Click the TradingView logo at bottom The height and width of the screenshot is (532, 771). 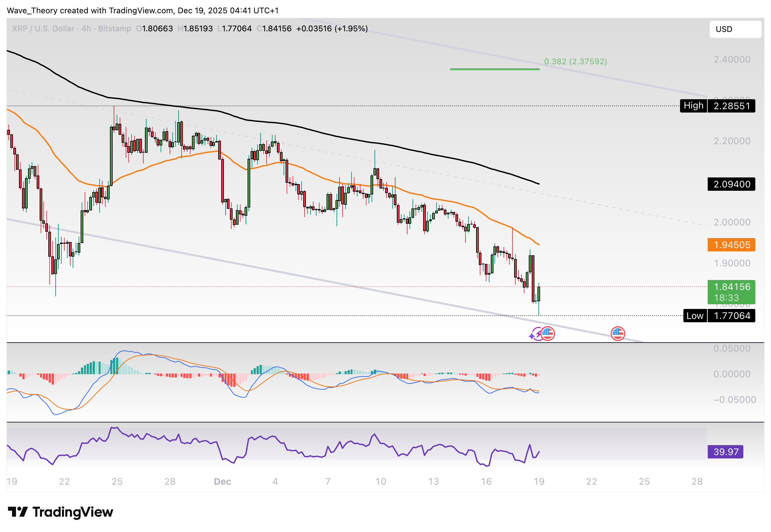(x=60, y=512)
